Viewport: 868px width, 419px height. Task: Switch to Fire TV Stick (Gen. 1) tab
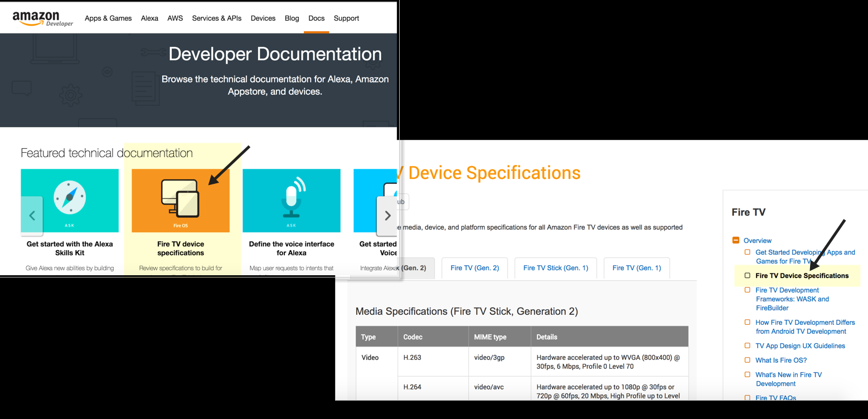pos(556,268)
